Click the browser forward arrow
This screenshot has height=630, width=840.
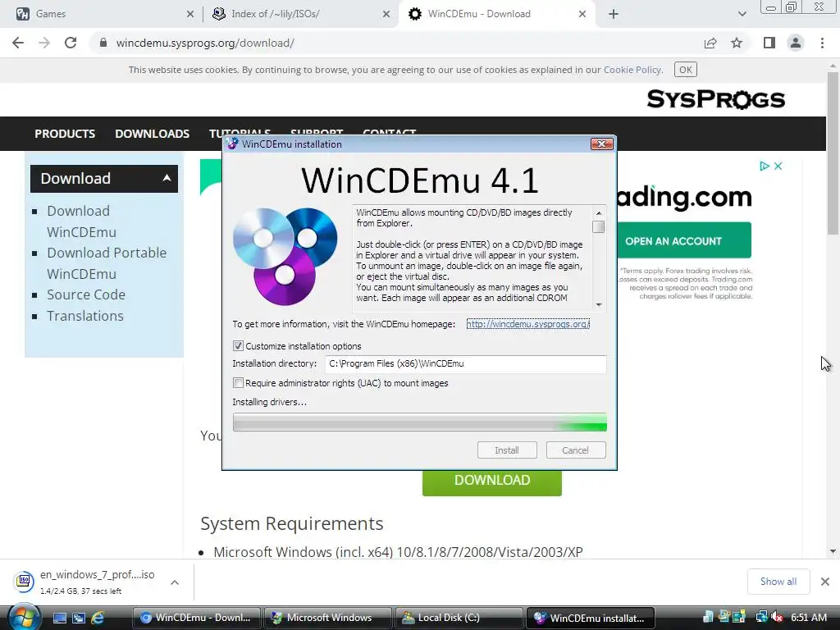coord(44,43)
